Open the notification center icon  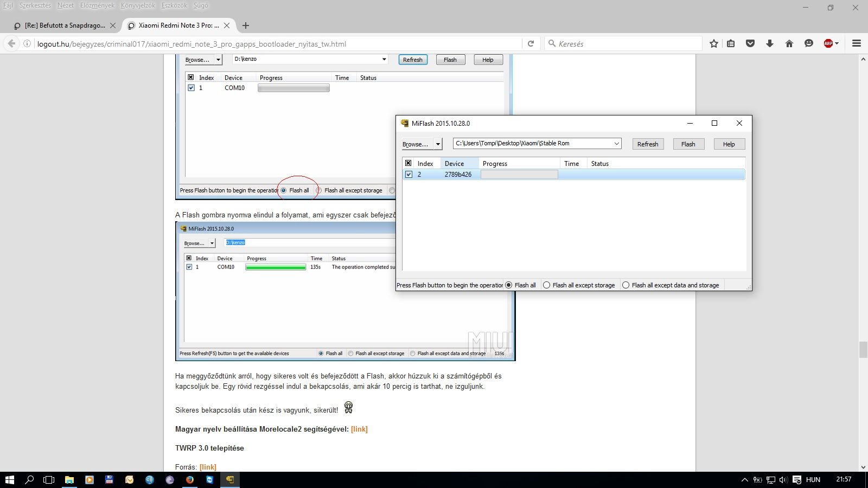point(797,480)
